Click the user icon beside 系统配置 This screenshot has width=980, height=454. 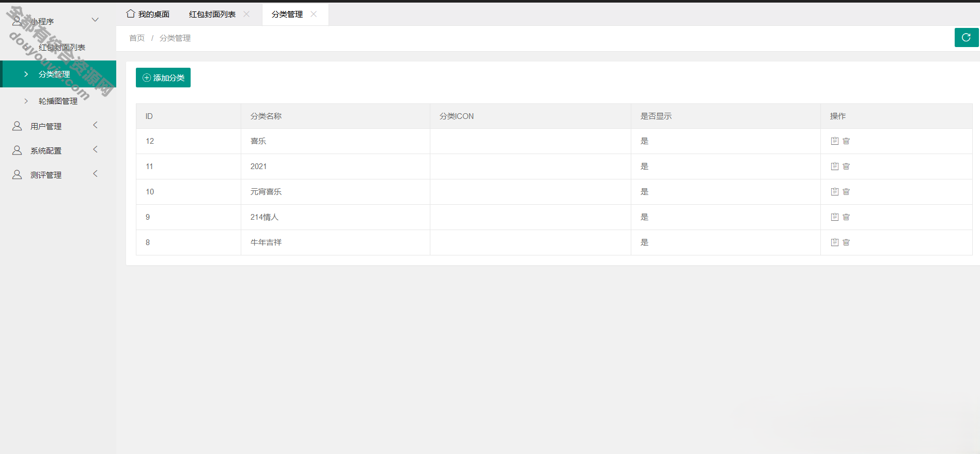[x=17, y=150]
